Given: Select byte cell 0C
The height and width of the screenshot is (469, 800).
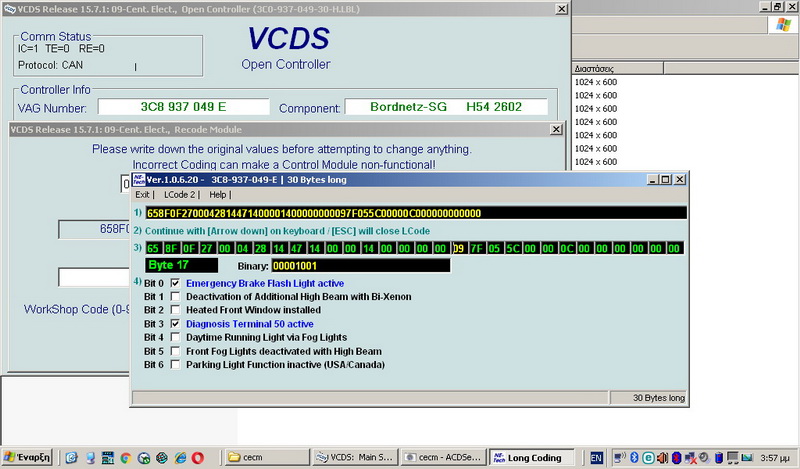Looking at the screenshot, I should pyautogui.click(x=567, y=249).
